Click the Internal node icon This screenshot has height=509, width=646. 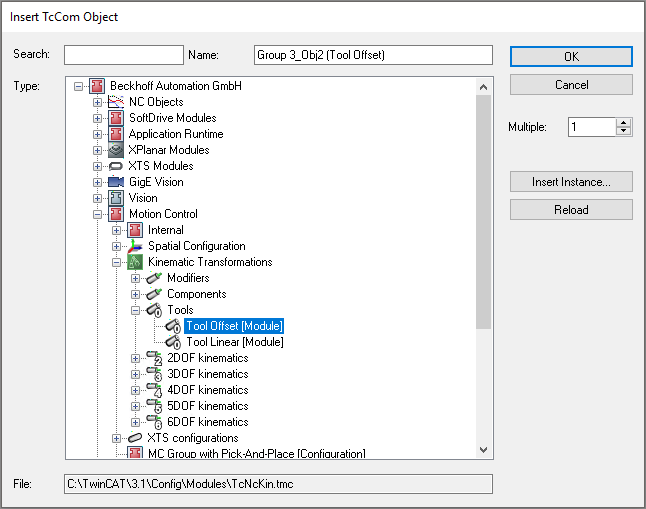[135, 230]
